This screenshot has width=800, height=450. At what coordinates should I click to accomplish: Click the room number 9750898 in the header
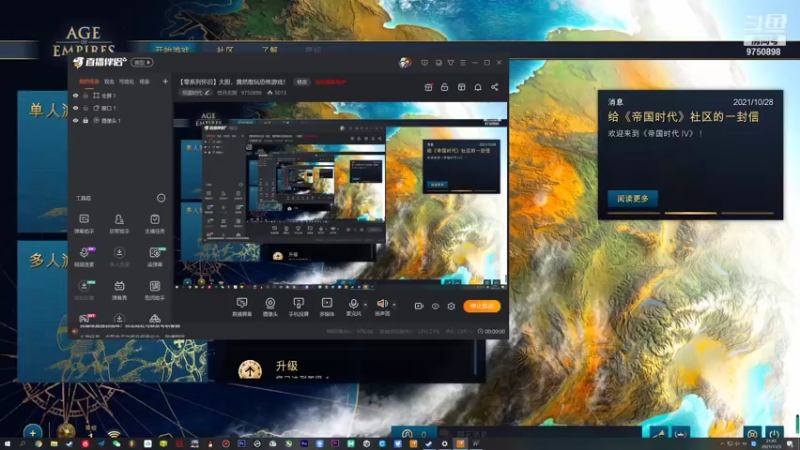(x=251, y=93)
